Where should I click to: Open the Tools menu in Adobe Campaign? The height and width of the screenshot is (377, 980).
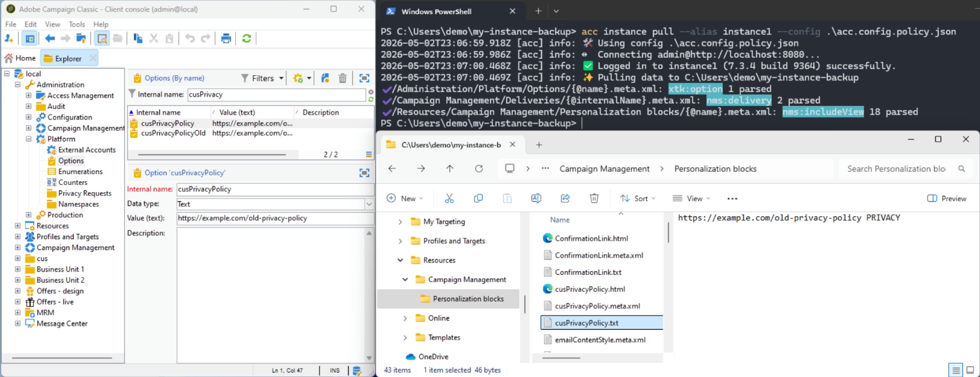pyautogui.click(x=77, y=24)
